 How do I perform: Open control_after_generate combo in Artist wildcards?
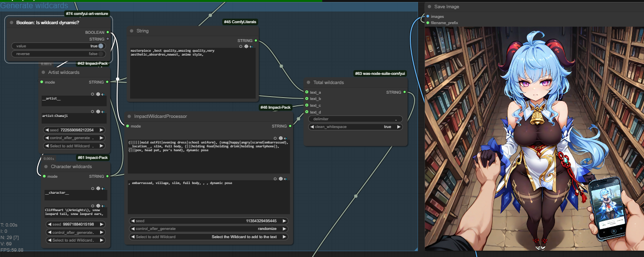75,138
